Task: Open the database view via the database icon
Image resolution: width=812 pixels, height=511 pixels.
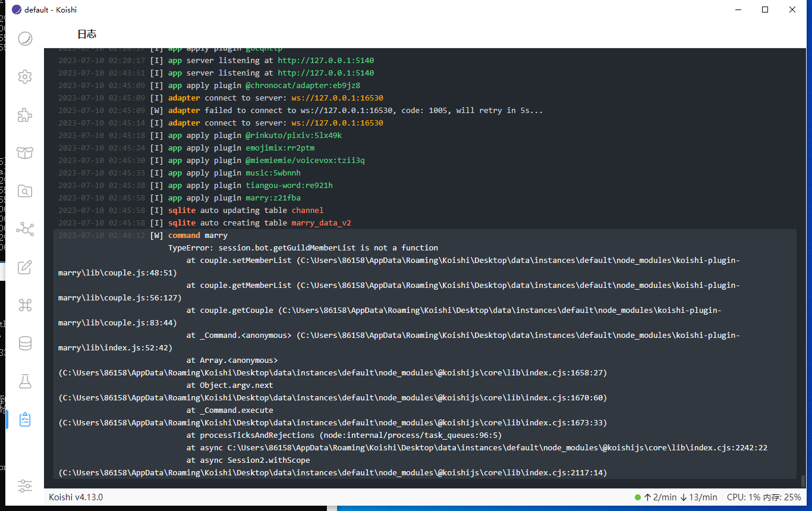Action: coord(24,343)
